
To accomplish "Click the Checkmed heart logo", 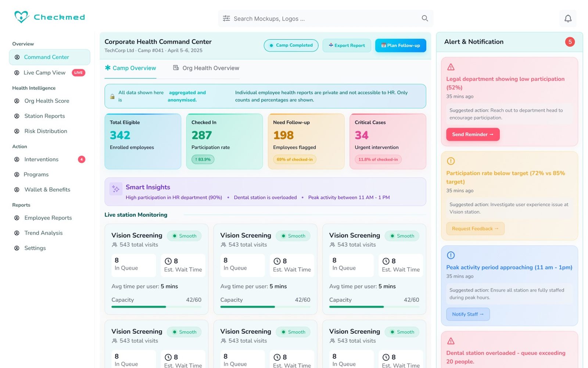I will tap(21, 17).
